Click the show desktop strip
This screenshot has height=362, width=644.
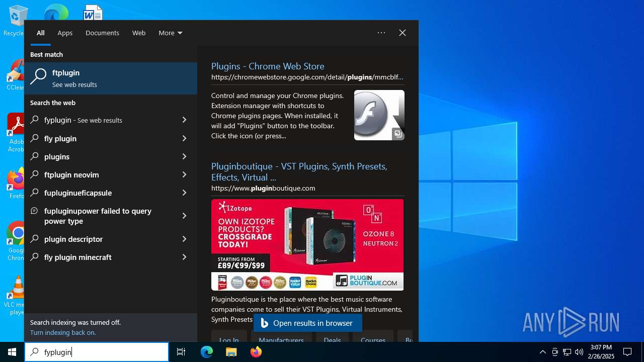(x=642, y=352)
